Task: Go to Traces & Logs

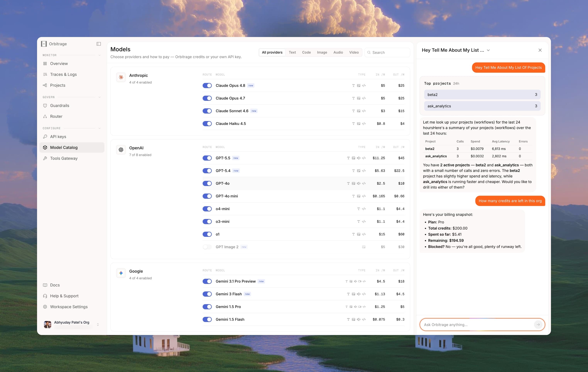Action: [x=72, y=74]
